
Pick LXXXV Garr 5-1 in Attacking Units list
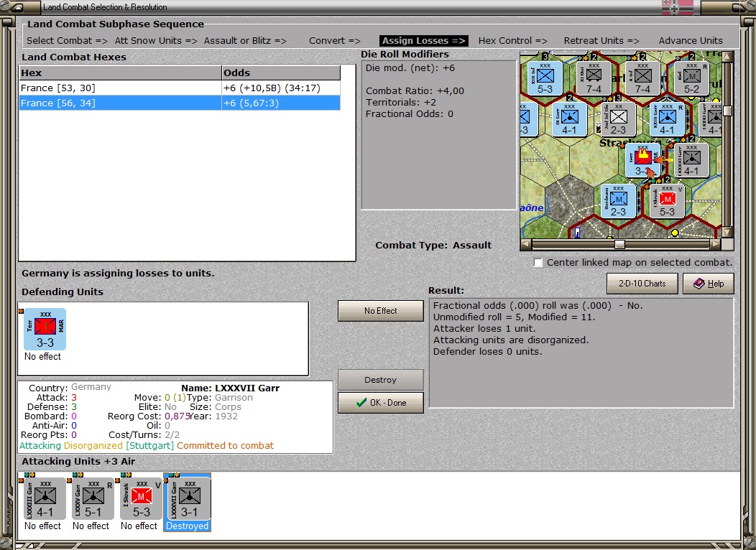coord(93,498)
